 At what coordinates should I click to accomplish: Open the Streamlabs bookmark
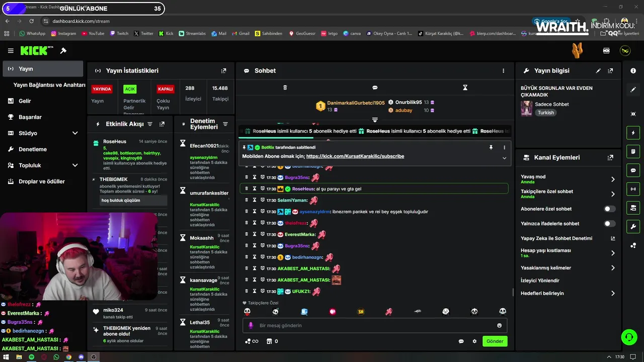[x=192, y=34]
